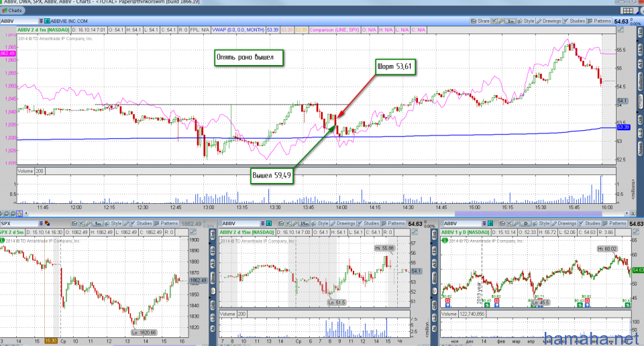
Task: Click the scroll left arrow of main chart
Action: [x=26, y=213]
